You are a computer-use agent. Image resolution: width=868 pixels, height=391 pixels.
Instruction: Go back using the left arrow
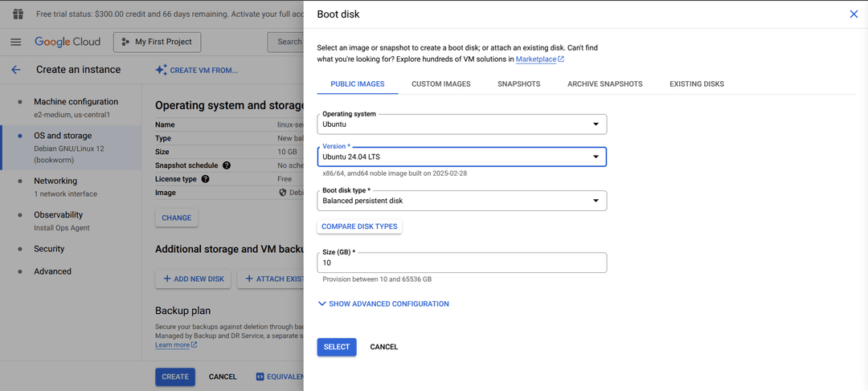16,70
